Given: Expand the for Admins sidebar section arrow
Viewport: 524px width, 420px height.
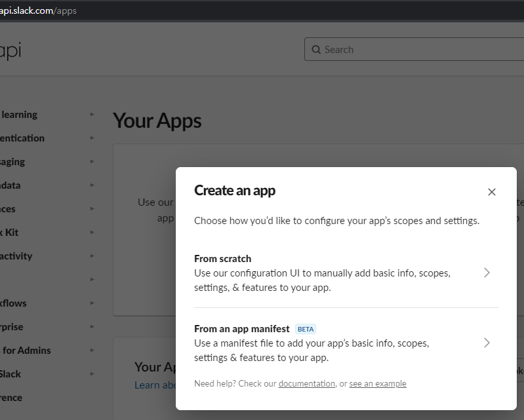Looking at the screenshot, I should pyautogui.click(x=92, y=351).
